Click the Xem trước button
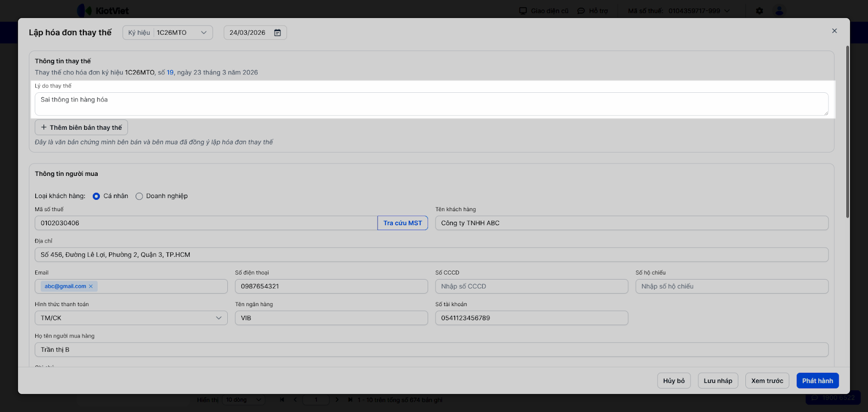Screen dimensions: 868x412 pyautogui.click(x=767, y=381)
